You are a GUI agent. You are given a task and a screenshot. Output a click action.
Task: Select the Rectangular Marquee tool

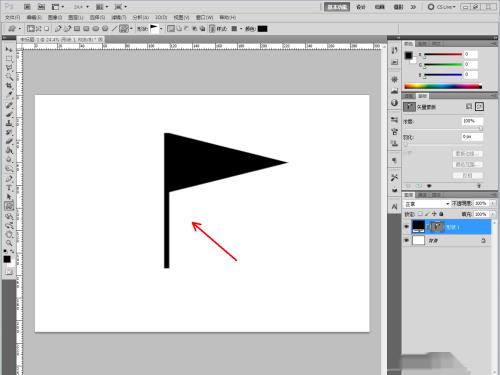click(9, 59)
